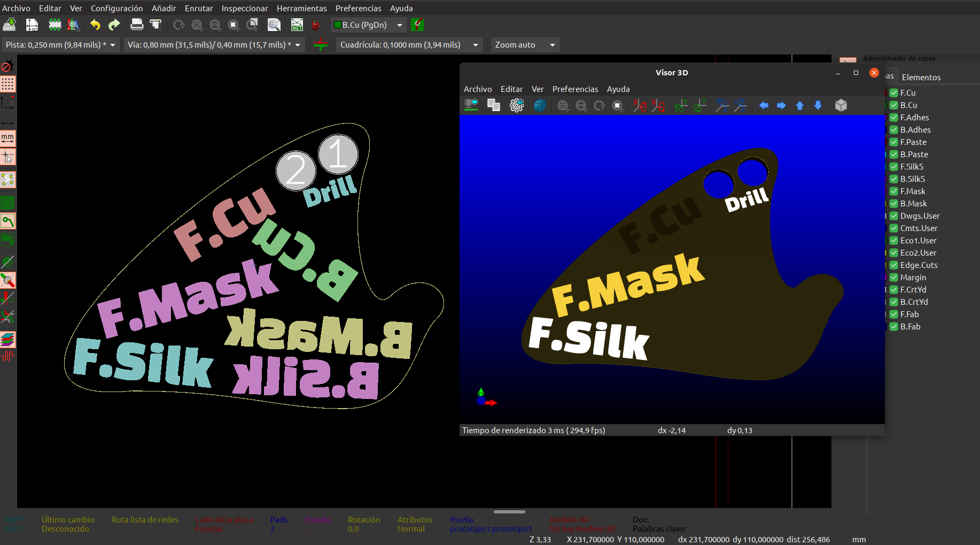This screenshot has width=980, height=545.
Task: Click the F.Cu layer color swatch
Action: pyautogui.click(x=885, y=93)
